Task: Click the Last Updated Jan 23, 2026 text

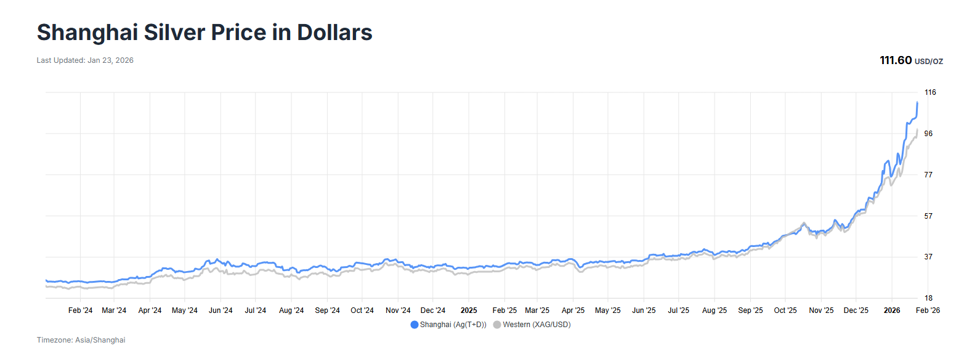Action: [85, 60]
